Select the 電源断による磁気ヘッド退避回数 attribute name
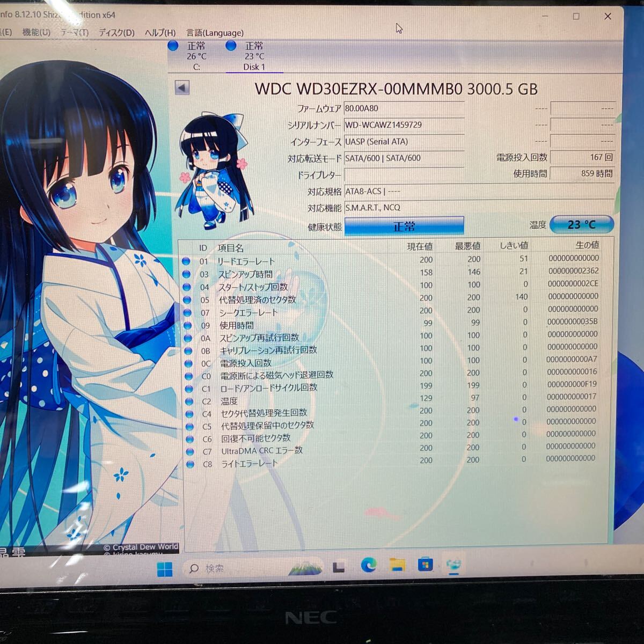 click(277, 375)
